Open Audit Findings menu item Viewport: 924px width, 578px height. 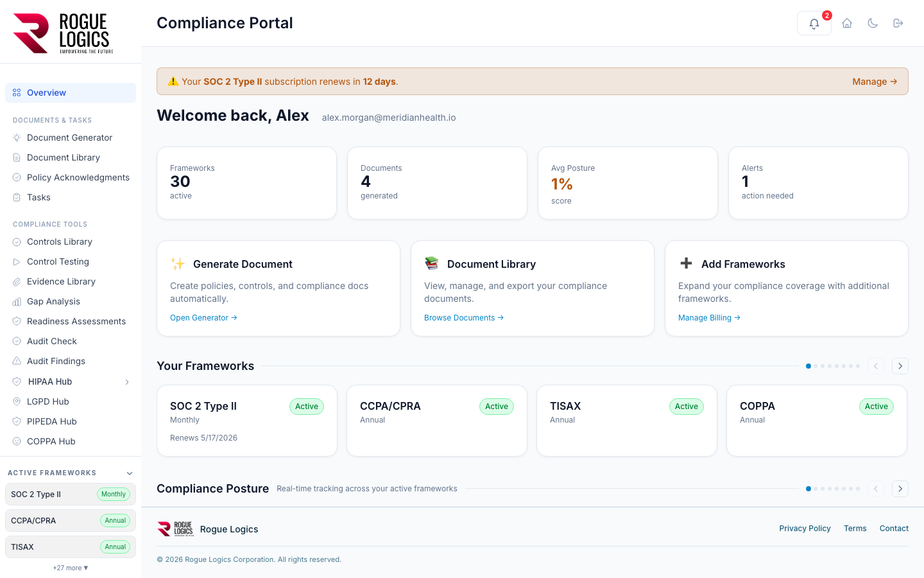(x=71, y=361)
